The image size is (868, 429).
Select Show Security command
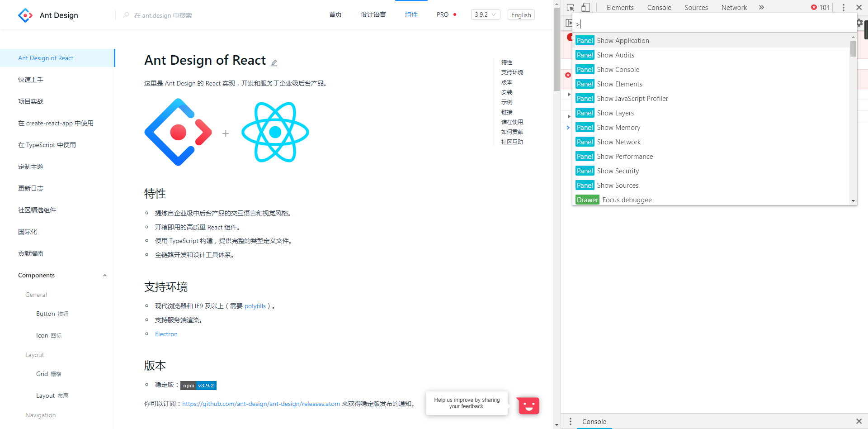tap(712, 171)
